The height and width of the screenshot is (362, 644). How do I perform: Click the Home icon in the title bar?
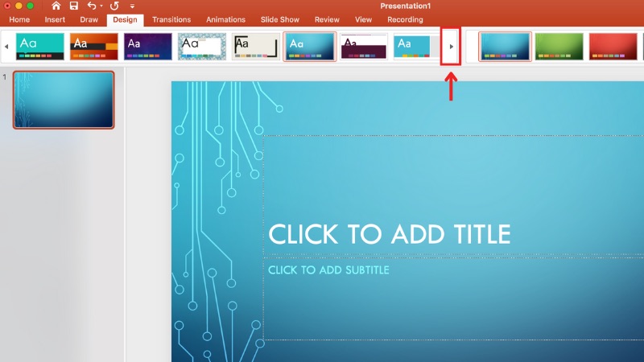56,6
